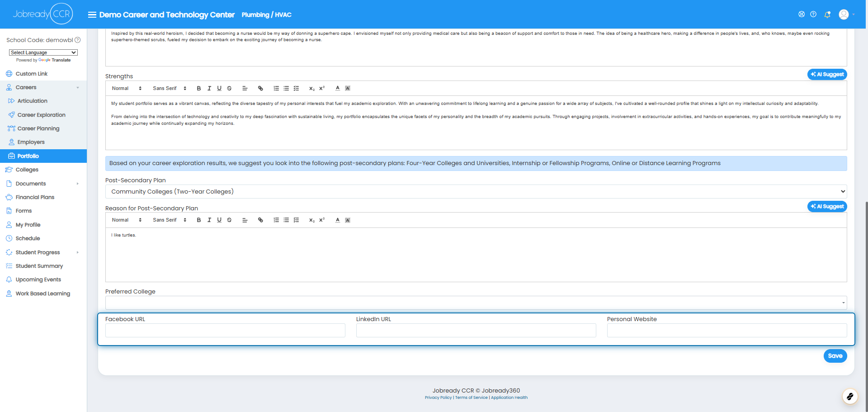Viewport: 868px width, 412px height.
Task: Open the text alignment dropdown in the Reason editor
Action: (x=245, y=220)
